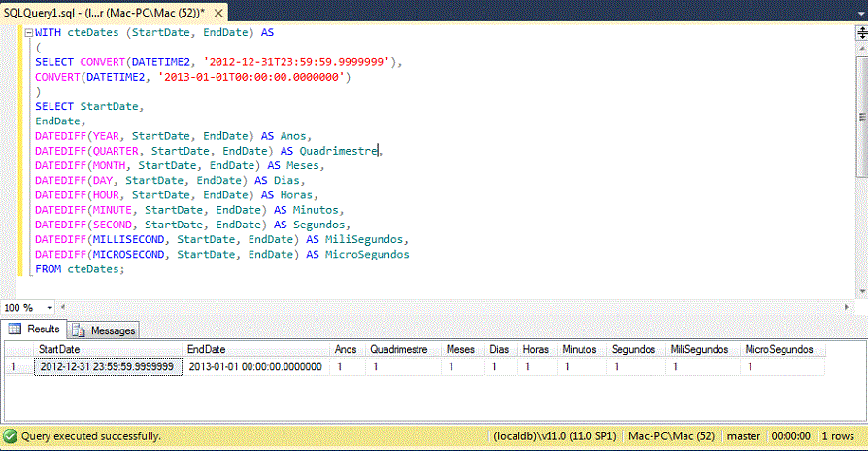Screen dimensions: 868x451
Task: Click the MicroSegundos column header
Action: (x=783, y=350)
